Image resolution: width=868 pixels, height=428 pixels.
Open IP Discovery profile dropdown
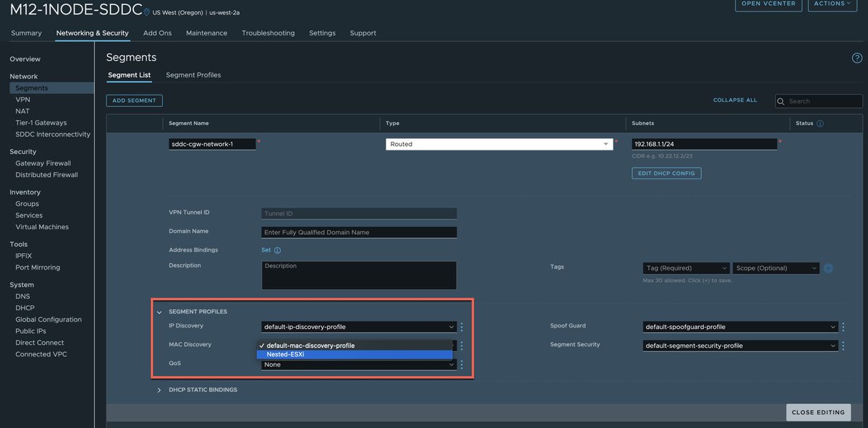coord(359,327)
